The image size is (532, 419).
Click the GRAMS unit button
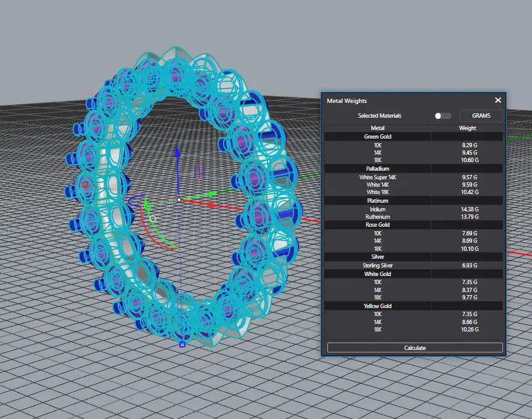pos(481,116)
